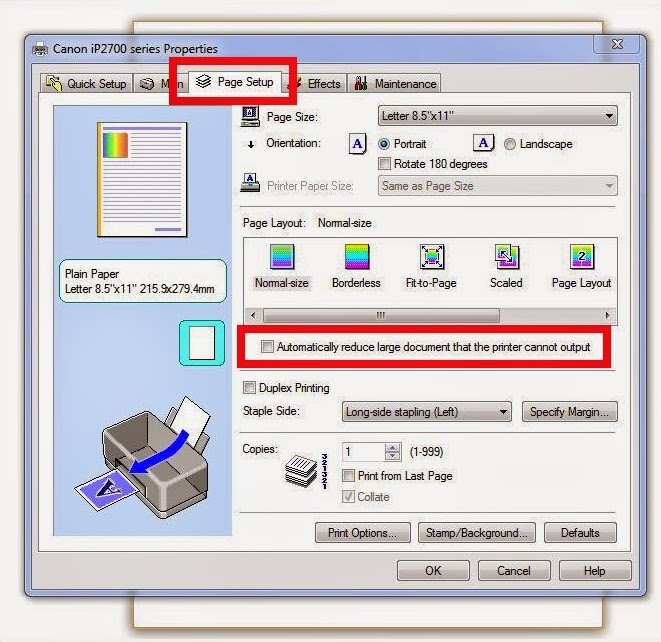The height and width of the screenshot is (642, 661).
Task: Choose the Borderless layout icon
Action: coord(357,257)
